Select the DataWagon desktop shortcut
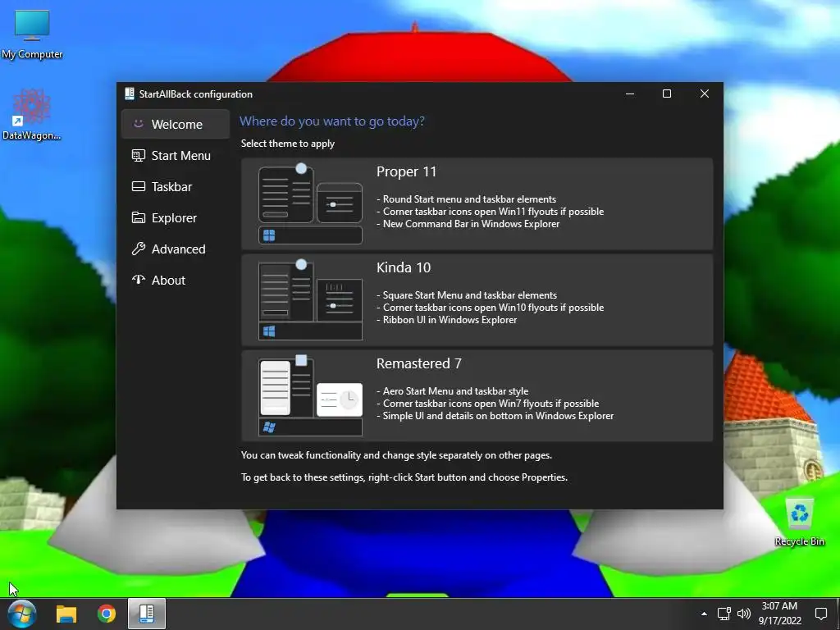 coord(32,115)
